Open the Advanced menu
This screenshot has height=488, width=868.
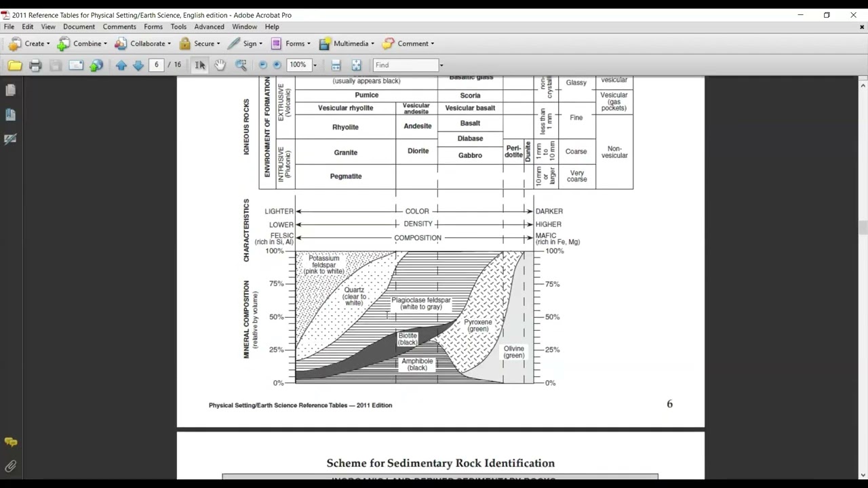(209, 26)
